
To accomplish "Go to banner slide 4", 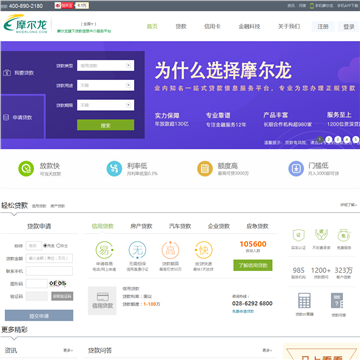I will tap(347, 139).
